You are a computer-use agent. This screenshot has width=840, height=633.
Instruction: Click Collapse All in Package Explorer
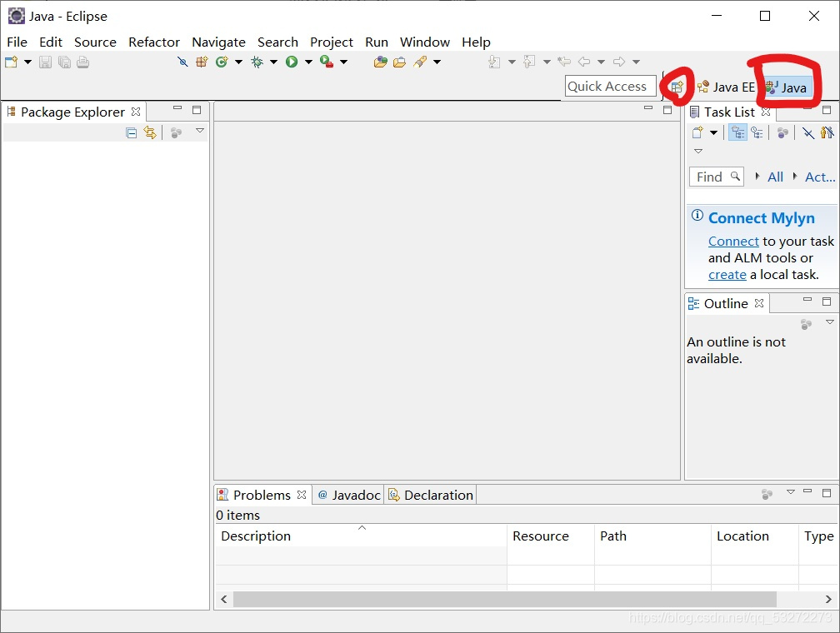pos(132,132)
